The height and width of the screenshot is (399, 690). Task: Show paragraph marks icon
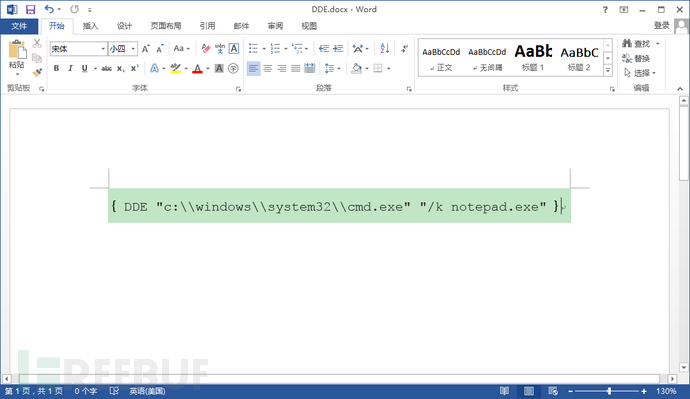(405, 48)
